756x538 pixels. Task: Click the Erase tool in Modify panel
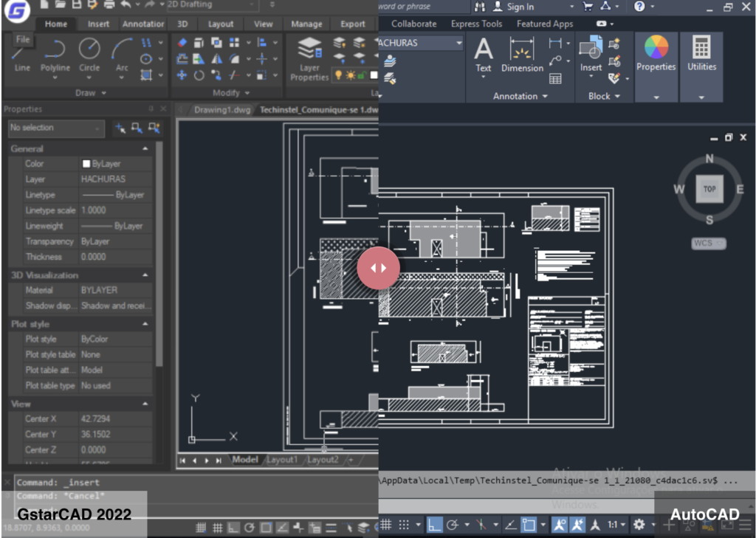[182, 43]
